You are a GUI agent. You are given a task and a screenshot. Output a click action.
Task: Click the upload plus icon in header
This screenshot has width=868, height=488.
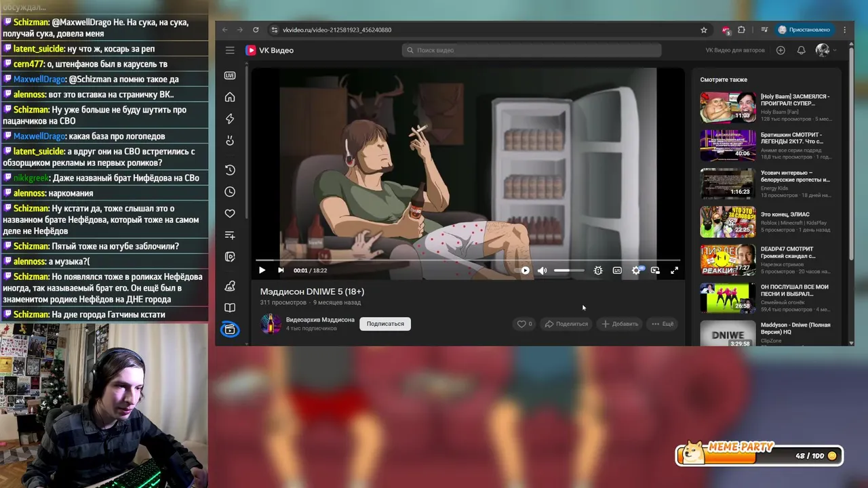781,50
